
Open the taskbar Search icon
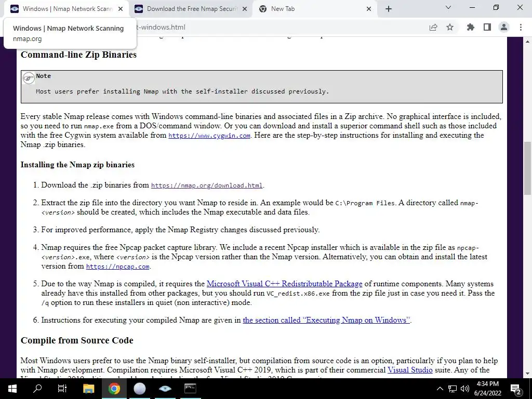(37, 389)
